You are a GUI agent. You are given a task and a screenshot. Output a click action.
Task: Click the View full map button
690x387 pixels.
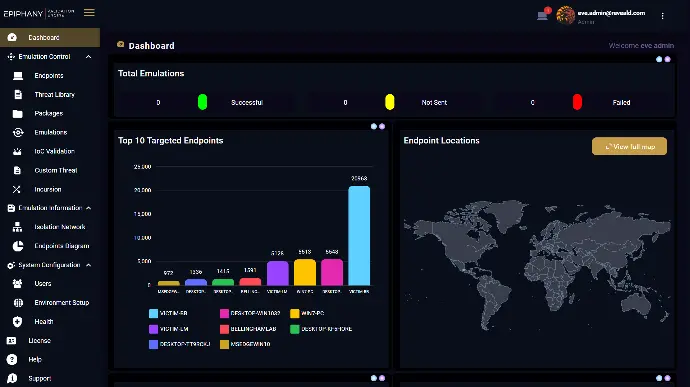(629, 146)
